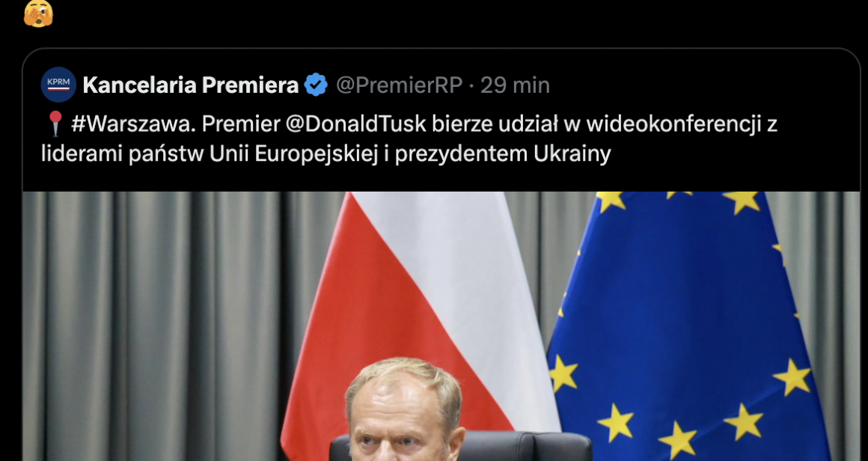This screenshot has width=868, height=461.
Task: Open the KPRM round profile avatar
Action: pyautogui.click(x=58, y=85)
